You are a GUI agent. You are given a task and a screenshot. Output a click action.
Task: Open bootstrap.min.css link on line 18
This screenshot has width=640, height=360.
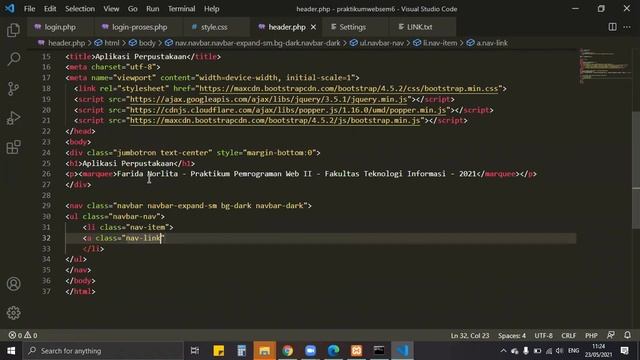click(x=349, y=89)
